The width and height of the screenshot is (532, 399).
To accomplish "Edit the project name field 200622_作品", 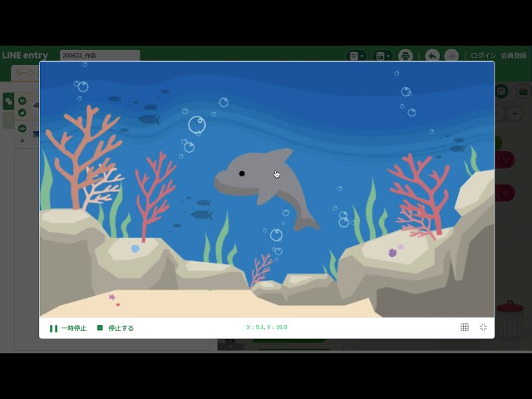I will pos(99,56).
